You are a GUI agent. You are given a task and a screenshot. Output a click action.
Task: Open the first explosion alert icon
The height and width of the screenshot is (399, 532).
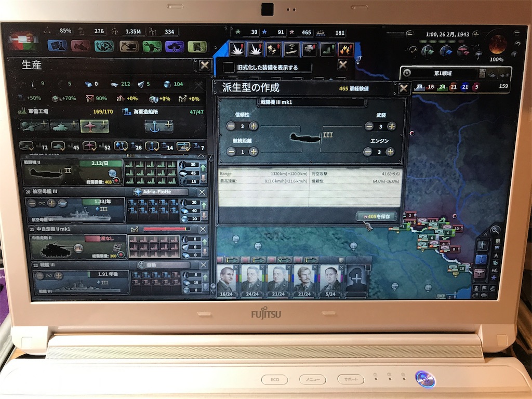click(237, 49)
